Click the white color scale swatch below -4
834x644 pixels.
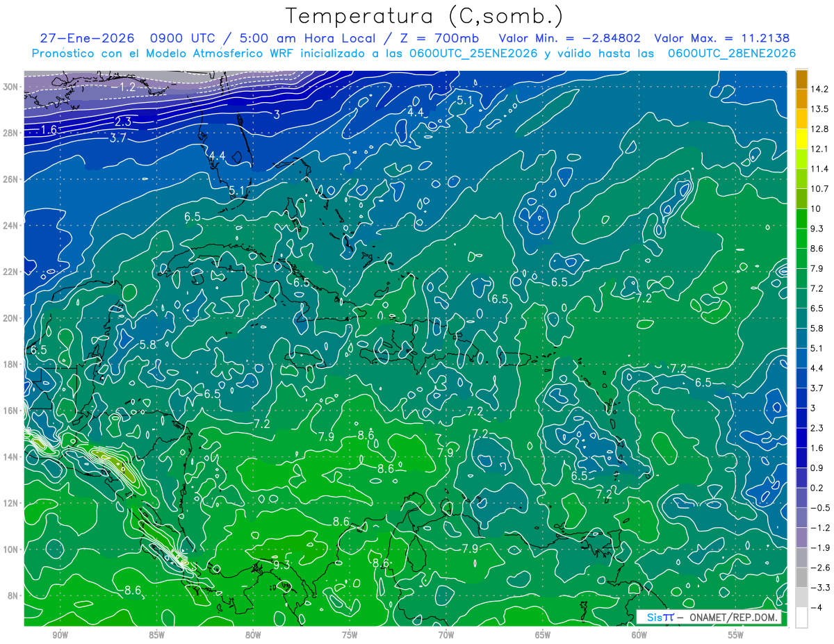coord(801,618)
